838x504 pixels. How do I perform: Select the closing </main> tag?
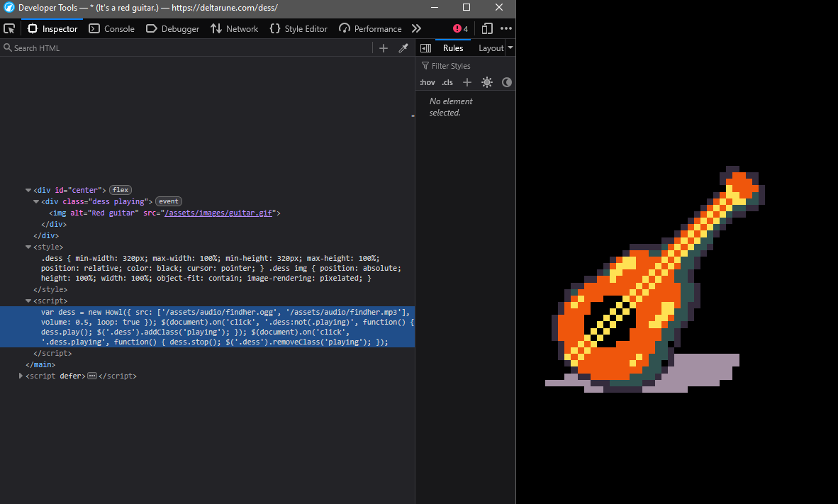coord(40,364)
